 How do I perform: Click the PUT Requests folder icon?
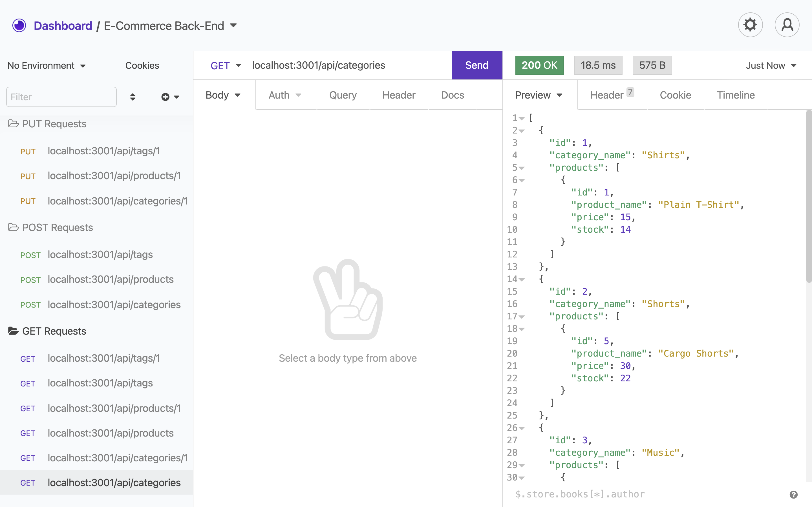tap(14, 123)
